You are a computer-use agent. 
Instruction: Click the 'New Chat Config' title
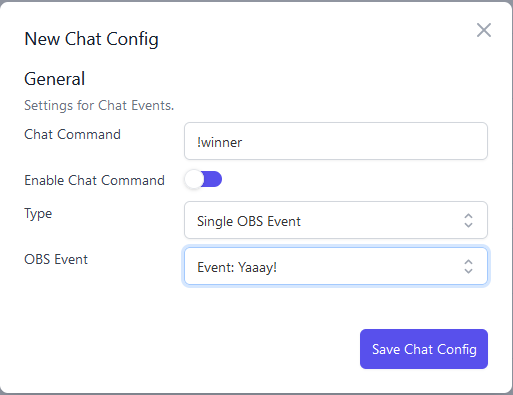tap(91, 39)
